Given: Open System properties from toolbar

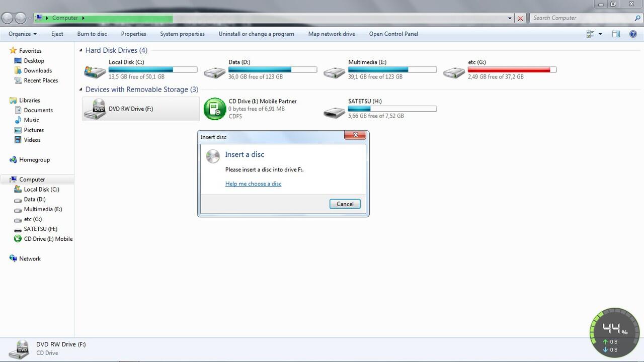Looking at the screenshot, I should point(182,34).
